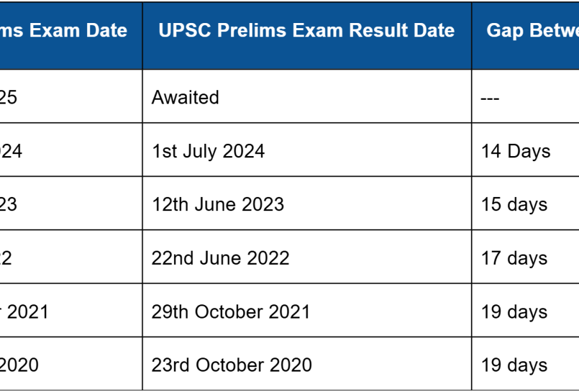Click the 'UPSC Prelims Exam Result Date' header
This screenshot has width=579, height=392.
click(307, 36)
